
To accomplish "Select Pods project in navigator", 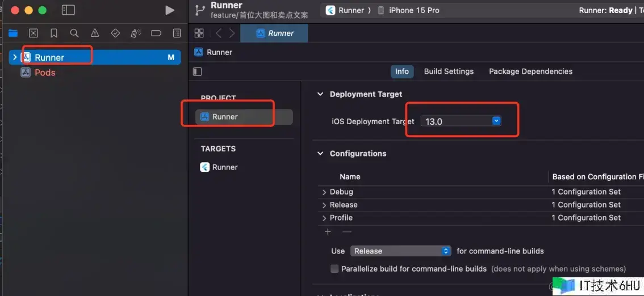I will pos(38,73).
